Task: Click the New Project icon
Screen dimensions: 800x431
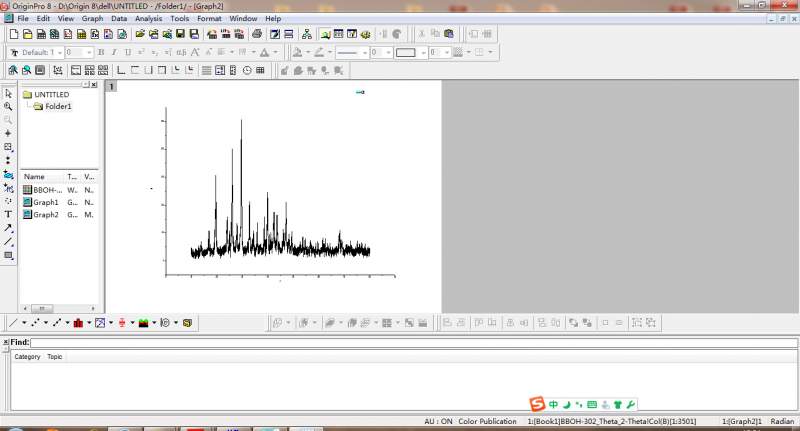Action: [x=13, y=34]
